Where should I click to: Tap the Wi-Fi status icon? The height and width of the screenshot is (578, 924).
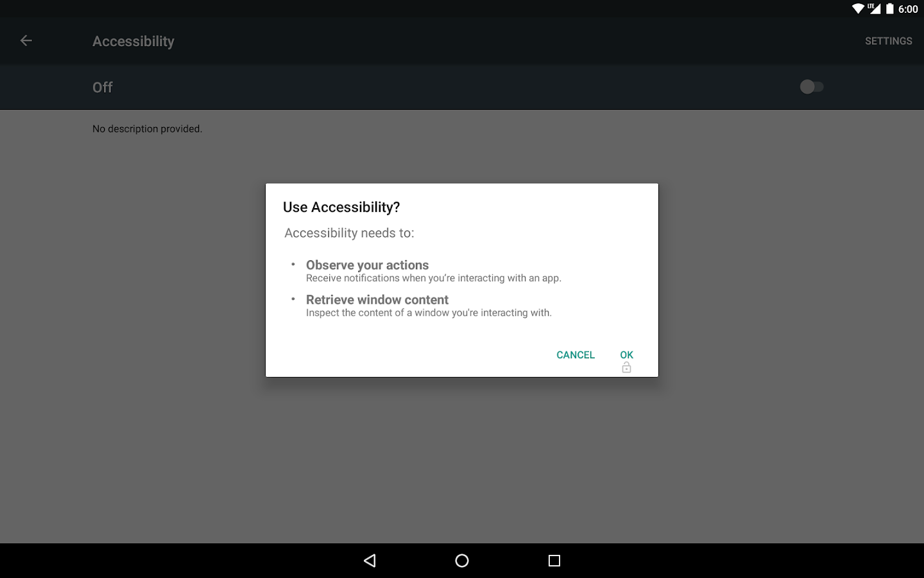click(858, 9)
